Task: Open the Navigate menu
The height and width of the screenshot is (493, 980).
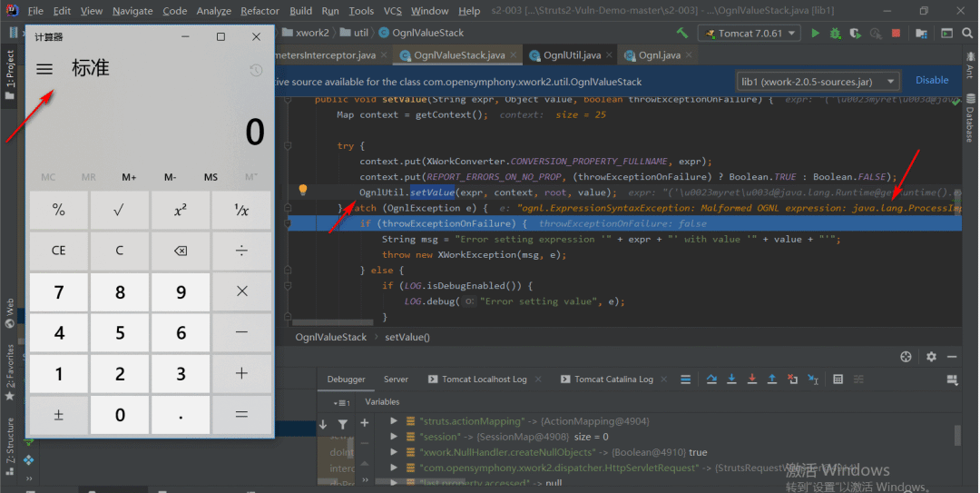Action: tap(132, 11)
